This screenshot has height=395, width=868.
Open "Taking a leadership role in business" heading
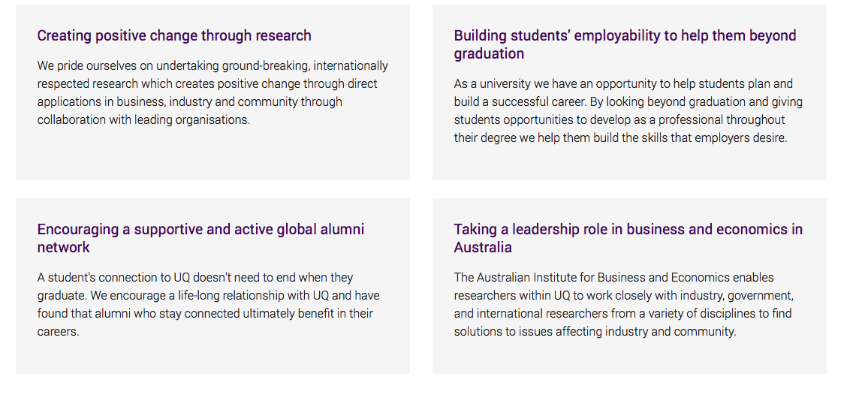(x=628, y=238)
